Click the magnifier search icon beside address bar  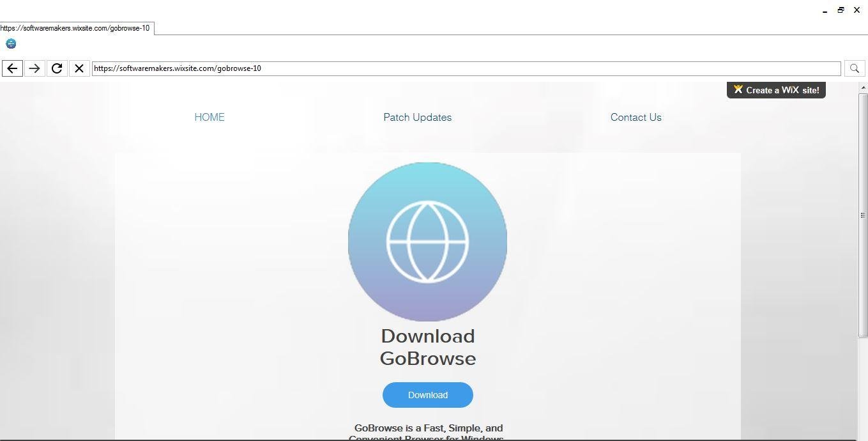pyautogui.click(x=855, y=68)
